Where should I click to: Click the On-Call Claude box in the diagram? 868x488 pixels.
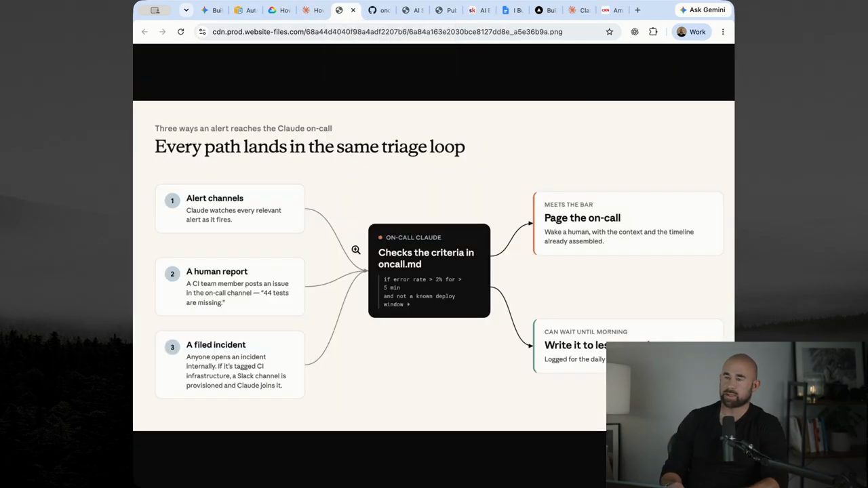click(x=429, y=270)
